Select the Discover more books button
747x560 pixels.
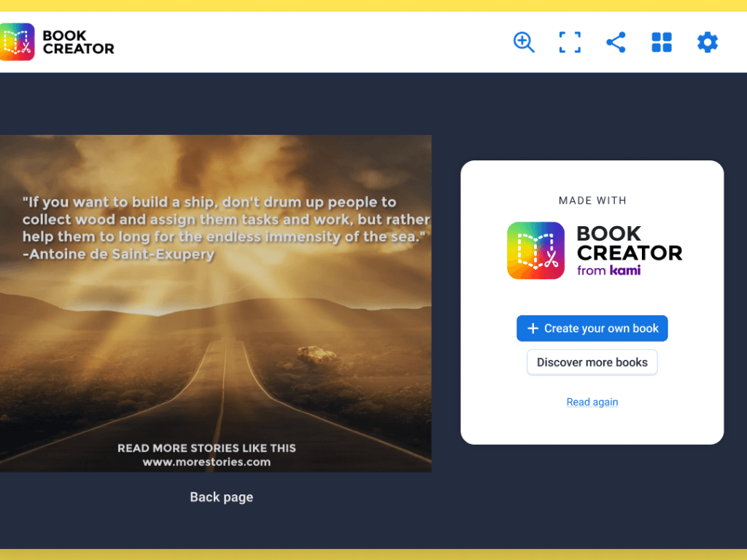click(x=592, y=362)
